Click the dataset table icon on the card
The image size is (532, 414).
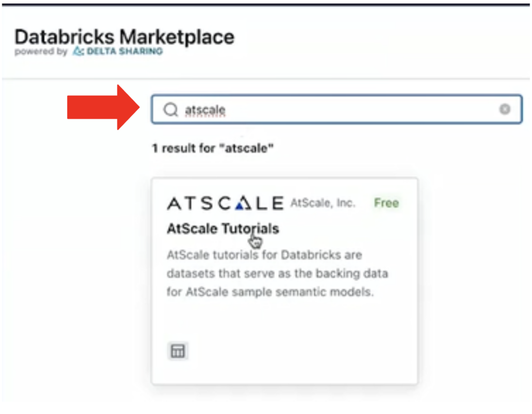pyautogui.click(x=178, y=351)
